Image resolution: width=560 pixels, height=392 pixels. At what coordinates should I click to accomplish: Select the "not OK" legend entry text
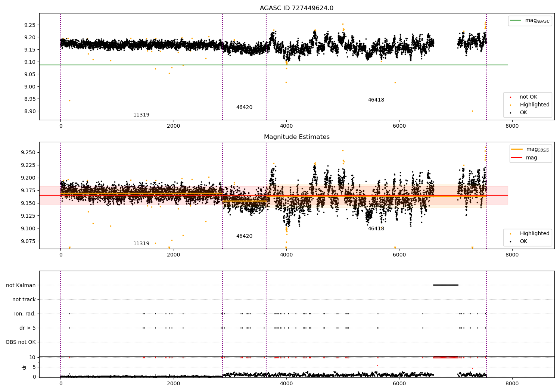tap(528, 97)
